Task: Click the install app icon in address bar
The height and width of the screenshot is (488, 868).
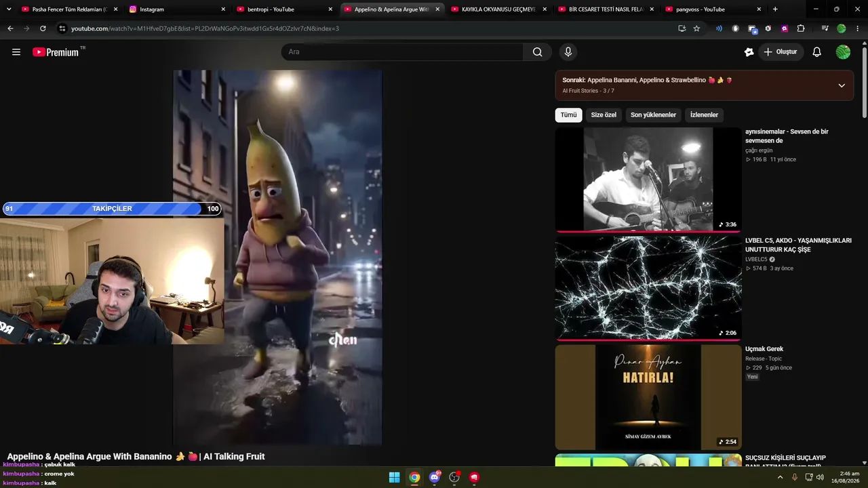Action: [682, 28]
